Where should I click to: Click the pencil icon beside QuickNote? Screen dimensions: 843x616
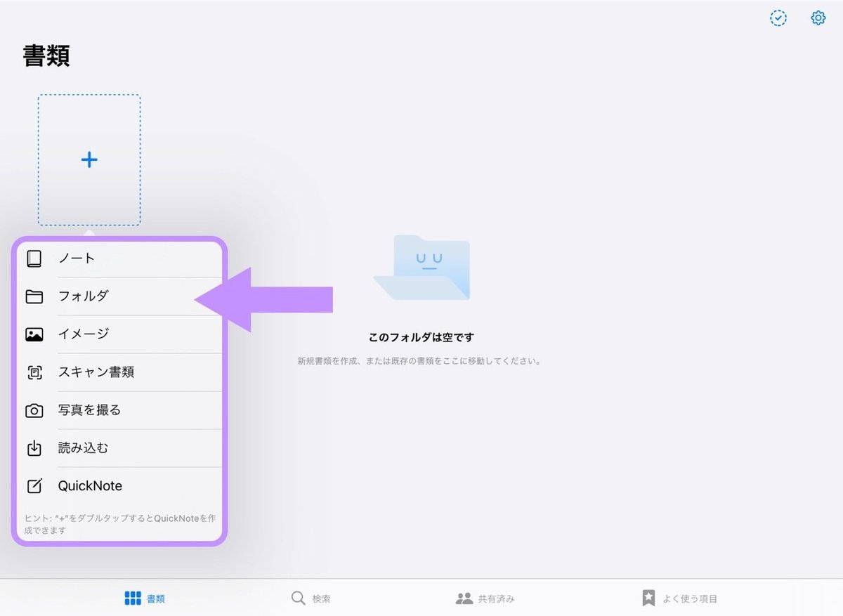(34, 485)
